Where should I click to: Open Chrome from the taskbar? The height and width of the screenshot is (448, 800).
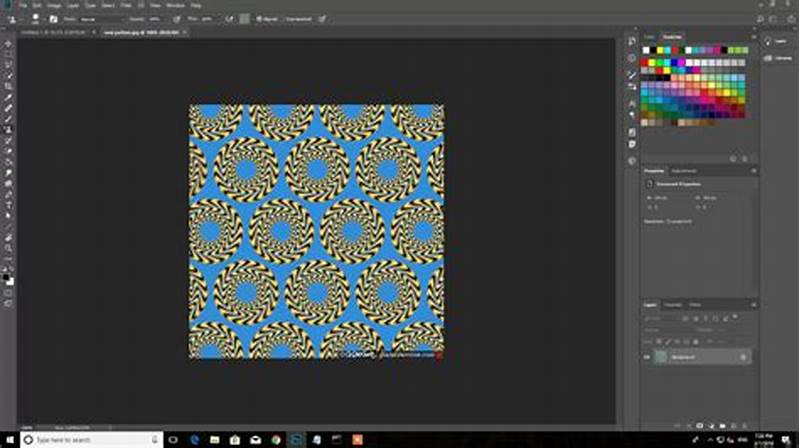click(276, 440)
